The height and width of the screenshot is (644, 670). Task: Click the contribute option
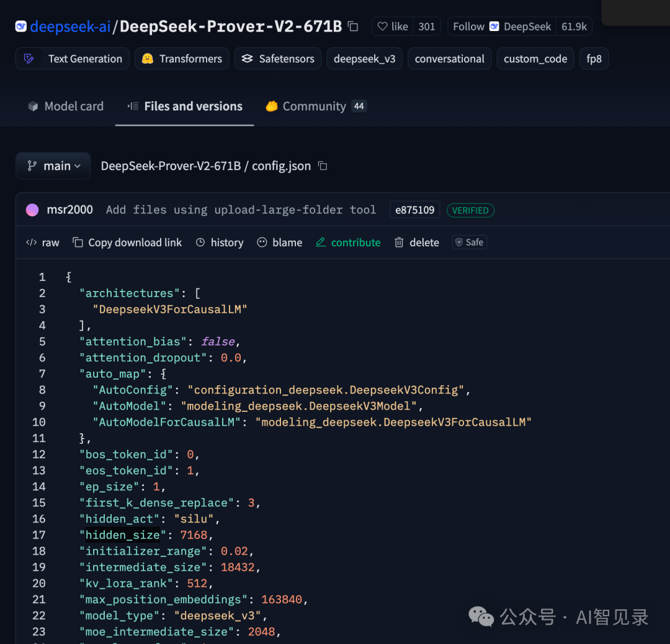pos(348,243)
